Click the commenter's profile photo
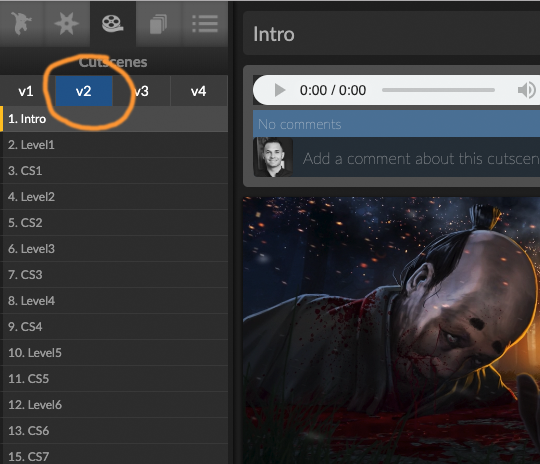The height and width of the screenshot is (464, 540). pyautogui.click(x=273, y=157)
